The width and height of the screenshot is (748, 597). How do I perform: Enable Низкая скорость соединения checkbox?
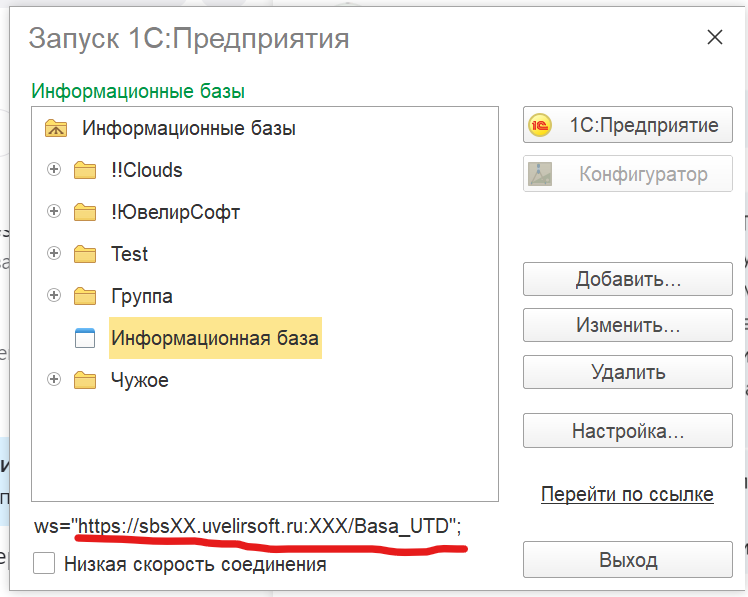(x=44, y=564)
